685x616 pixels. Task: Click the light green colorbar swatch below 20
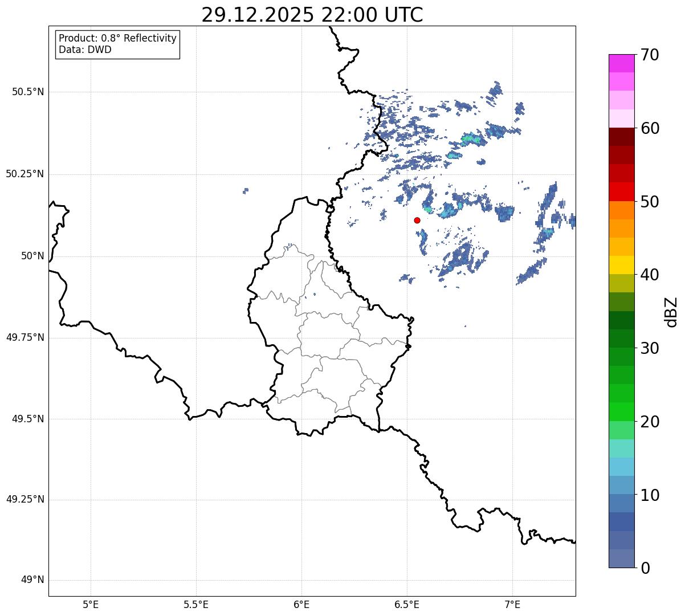tap(622, 430)
